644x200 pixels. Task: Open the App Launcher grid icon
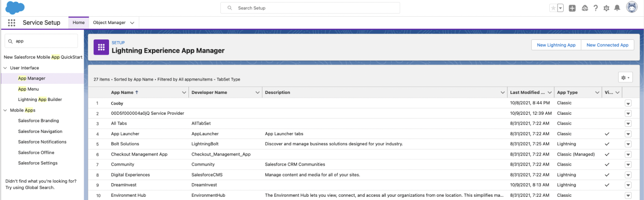click(12, 23)
